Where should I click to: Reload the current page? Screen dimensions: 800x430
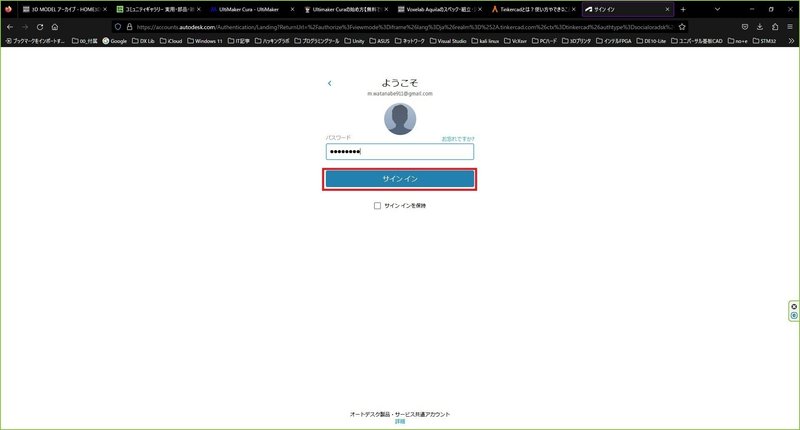click(x=40, y=27)
